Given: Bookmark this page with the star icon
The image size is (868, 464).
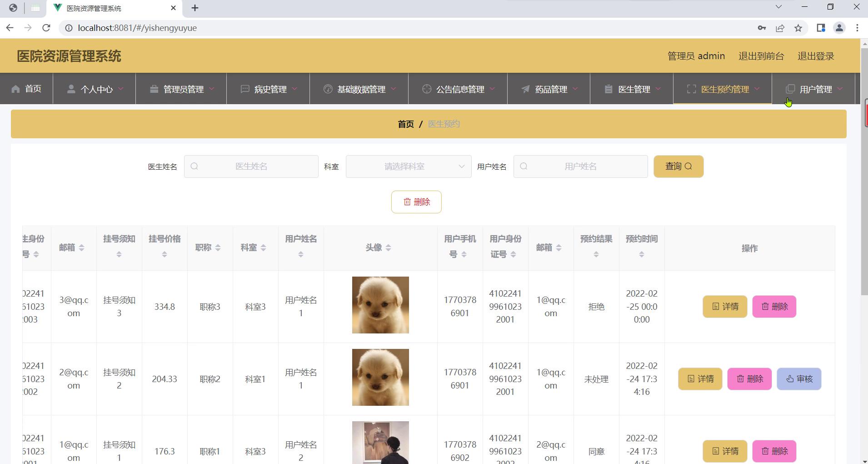Looking at the screenshot, I should pyautogui.click(x=798, y=28).
